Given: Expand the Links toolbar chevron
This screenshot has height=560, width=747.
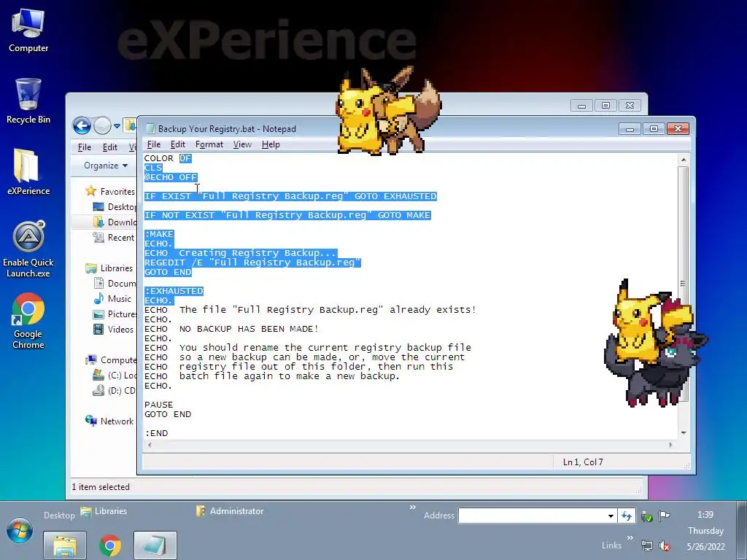Looking at the screenshot, I should [630, 537].
